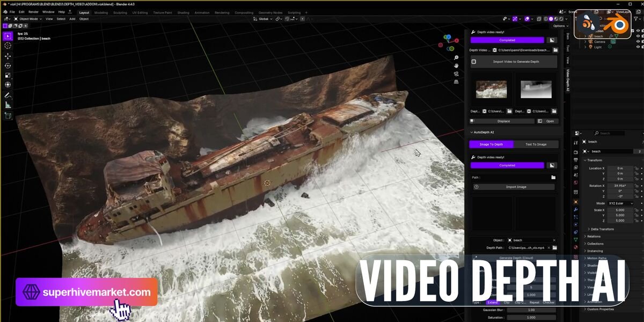Click the viewport pan hand icon
This screenshot has height=322, width=644.
(456, 65)
